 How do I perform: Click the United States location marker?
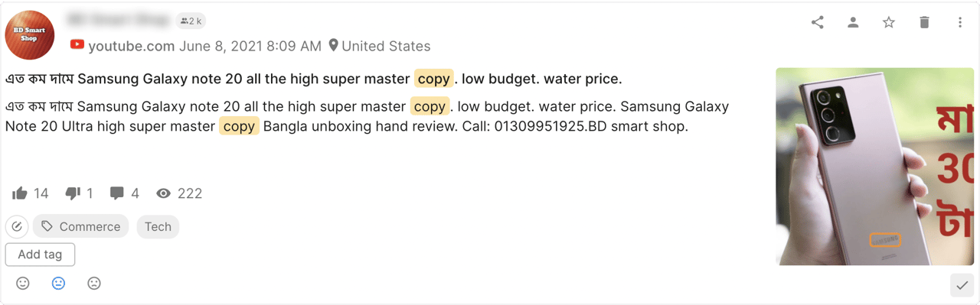coord(333,46)
